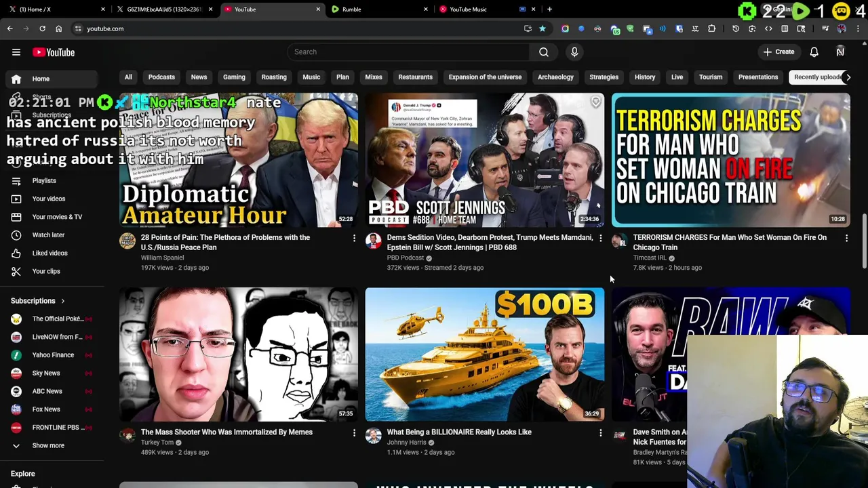Switch to the Rumble browser tab

tap(378, 9)
